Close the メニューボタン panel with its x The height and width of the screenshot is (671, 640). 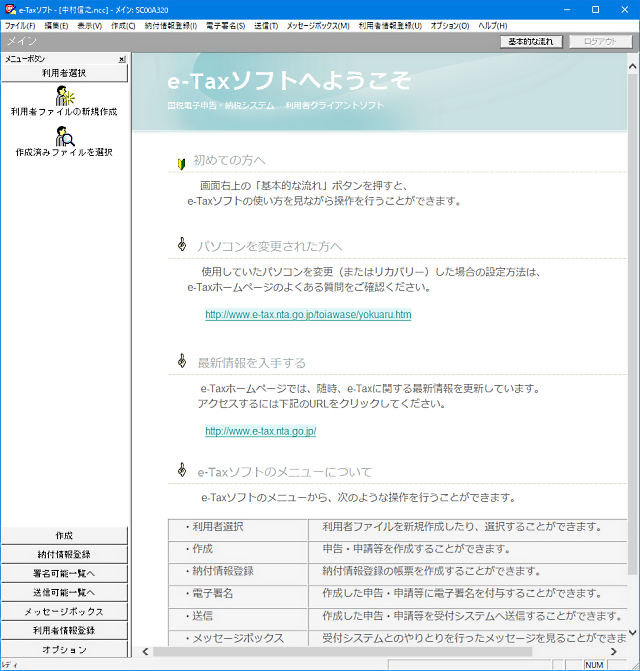point(122,59)
